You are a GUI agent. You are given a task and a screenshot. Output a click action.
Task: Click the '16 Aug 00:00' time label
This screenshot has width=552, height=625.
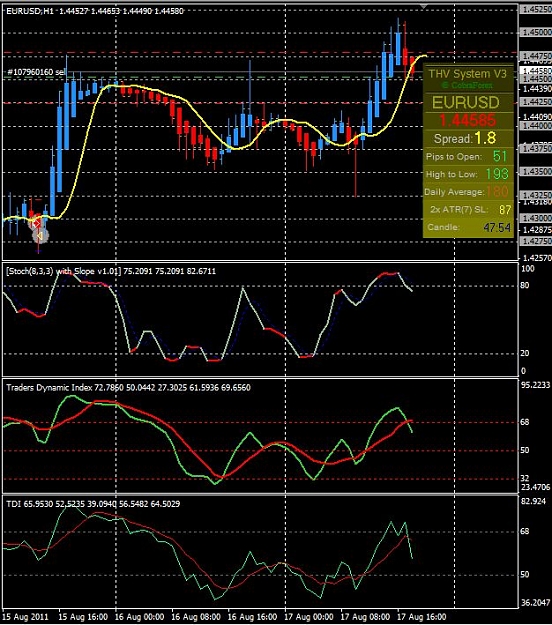pyautogui.click(x=139, y=617)
